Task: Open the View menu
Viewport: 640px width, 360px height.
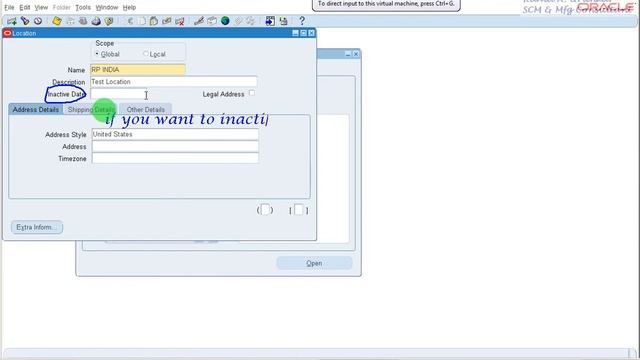Action: [x=41, y=7]
